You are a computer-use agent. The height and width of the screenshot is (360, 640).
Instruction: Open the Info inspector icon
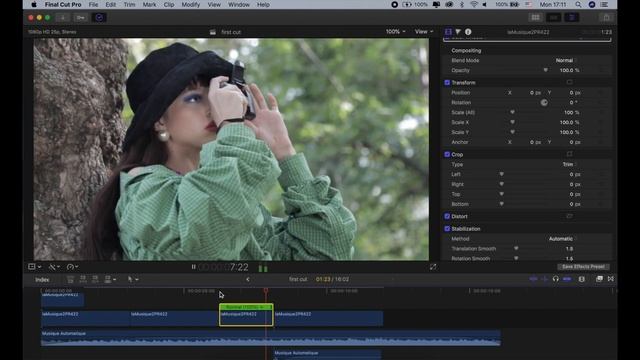click(468, 32)
